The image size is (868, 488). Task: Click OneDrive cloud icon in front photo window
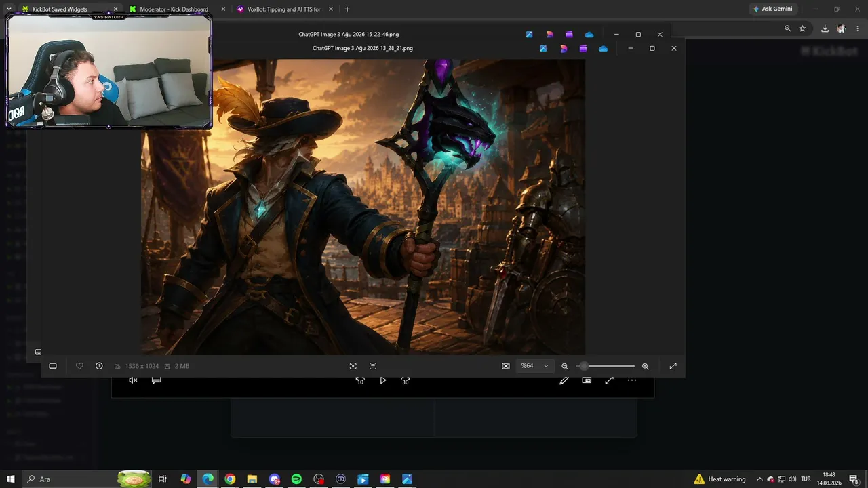click(x=604, y=49)
